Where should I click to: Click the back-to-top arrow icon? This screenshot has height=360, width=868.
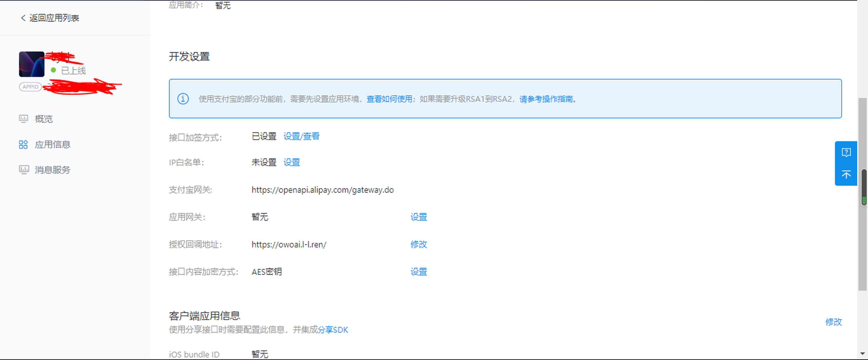tap(846, 174)
